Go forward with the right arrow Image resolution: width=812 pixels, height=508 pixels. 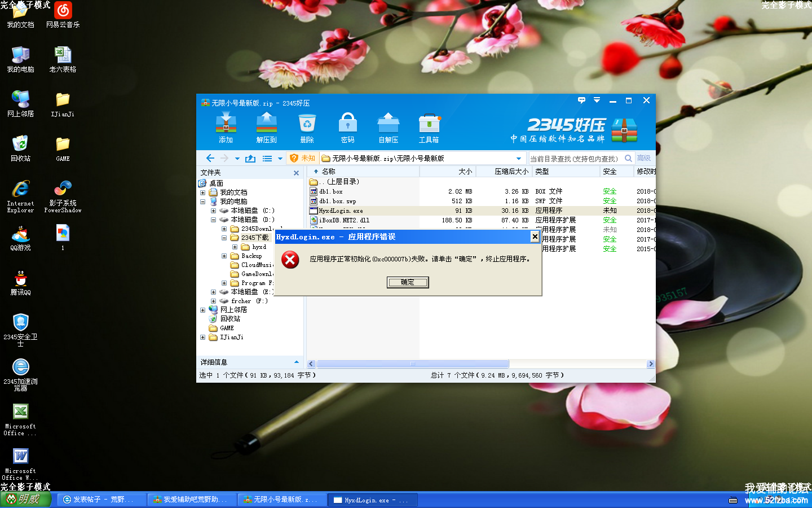[224, 159]
